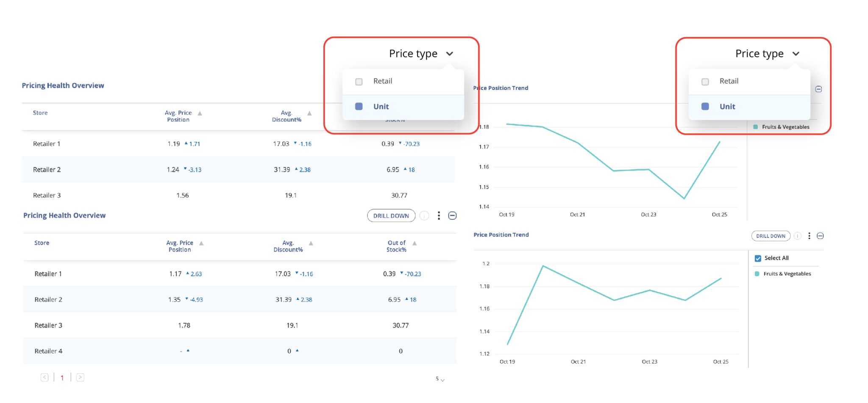Viewport: 868px width, 403px height.
Task: Open three-dot menu of Price Position Trend
Action: point(810,236)
